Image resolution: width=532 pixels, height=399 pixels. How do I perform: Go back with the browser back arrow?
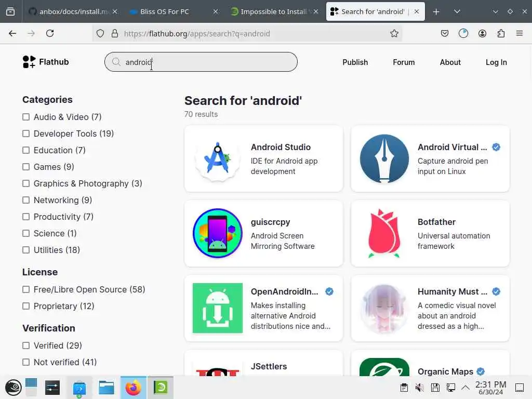click(x=12, y=33)
